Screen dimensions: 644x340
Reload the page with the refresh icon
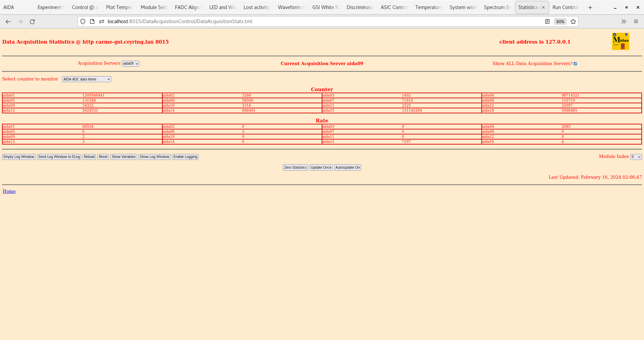pos(32,21)
